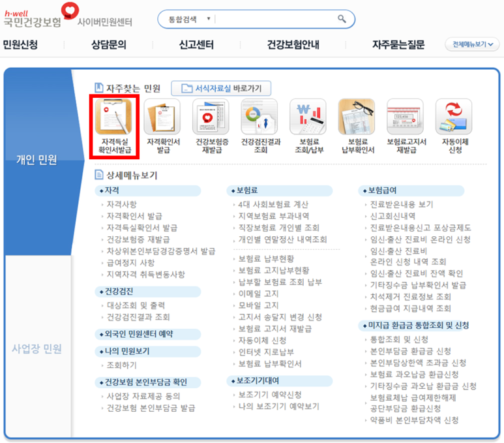Click the search magnifier icon
This screenshot has height=443, width=504.
coord(342,19)
